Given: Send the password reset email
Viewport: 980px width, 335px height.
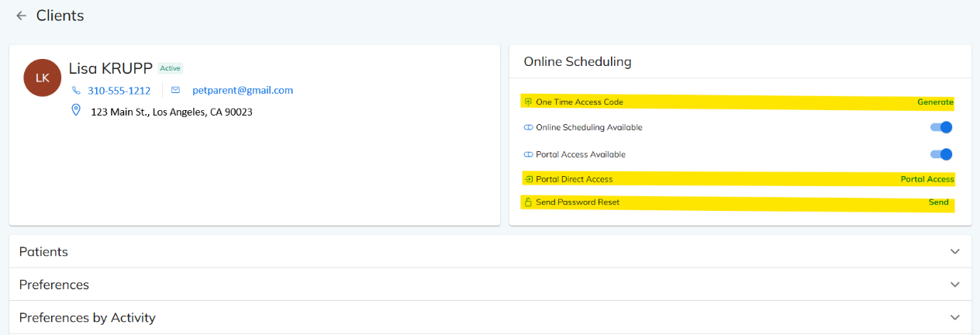Looking at the screenshot, I should click(938, 202).
